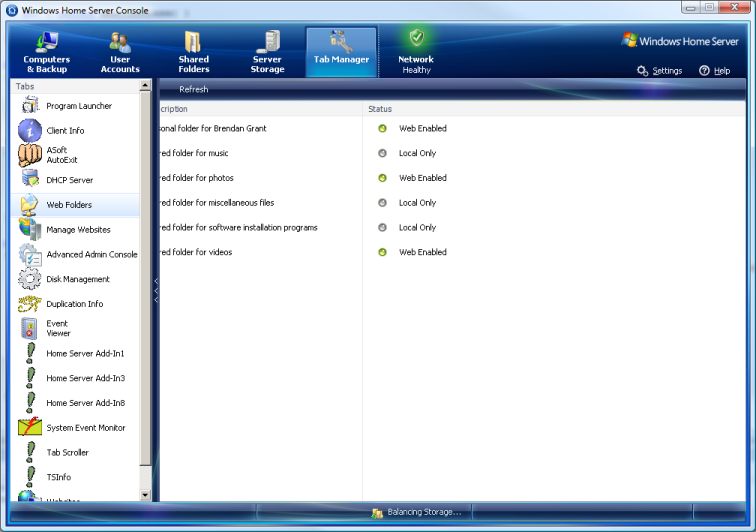Click the Manage Websites icon
This screenshot has height=532, width=756.
tap(30, 229)
